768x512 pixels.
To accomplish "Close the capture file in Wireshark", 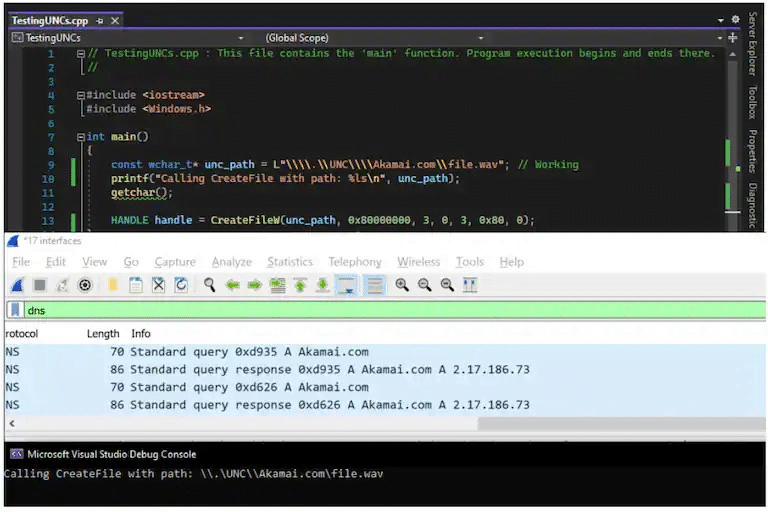I will pos(158,285).
